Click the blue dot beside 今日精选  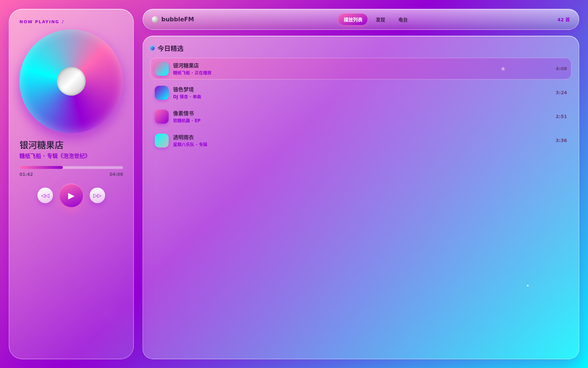click(153, 48)
